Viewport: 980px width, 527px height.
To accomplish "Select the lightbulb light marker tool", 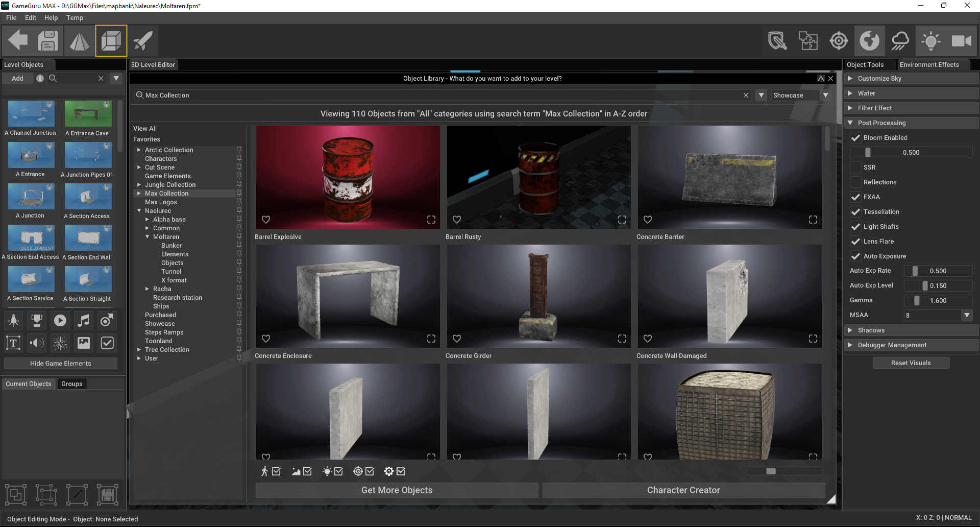I will click(14, 320).
